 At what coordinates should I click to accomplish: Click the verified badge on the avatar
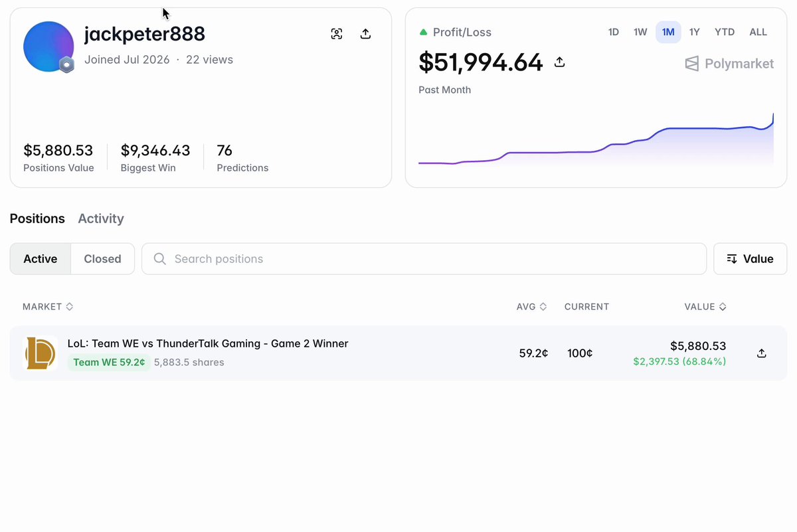pyautogui.click(x=66, y=64)
